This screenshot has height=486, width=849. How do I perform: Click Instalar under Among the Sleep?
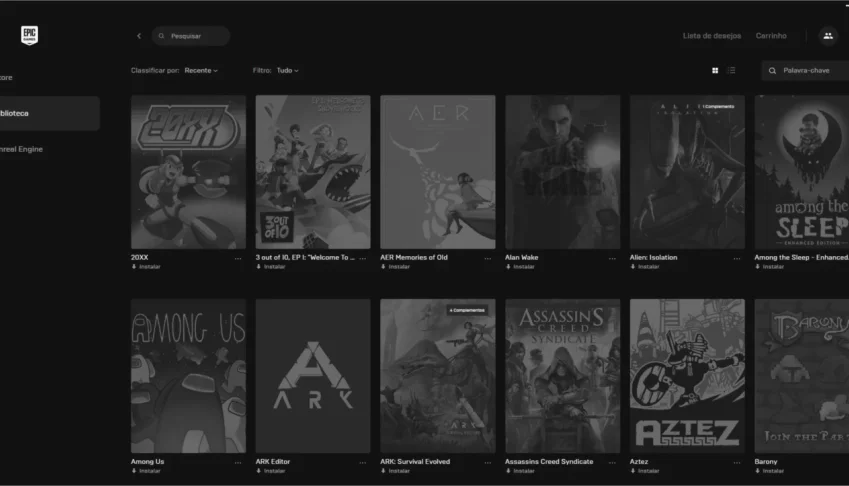769,267
